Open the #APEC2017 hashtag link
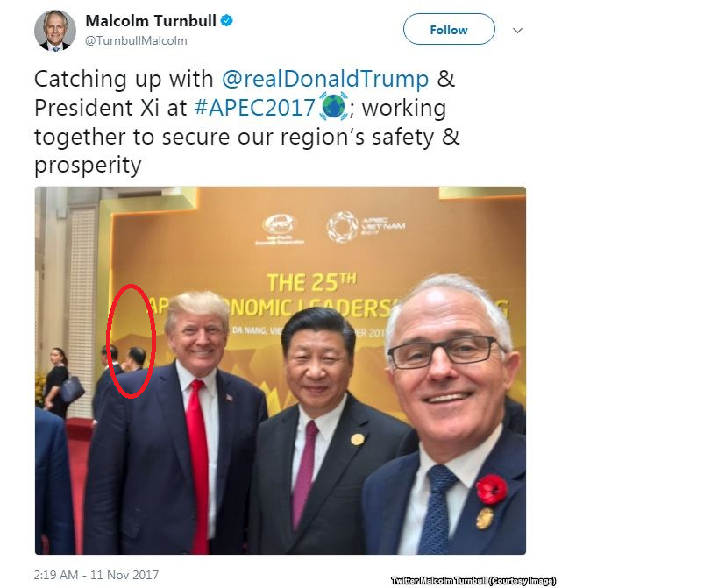This screenshot has width=718, height=588. coord(254,108)
